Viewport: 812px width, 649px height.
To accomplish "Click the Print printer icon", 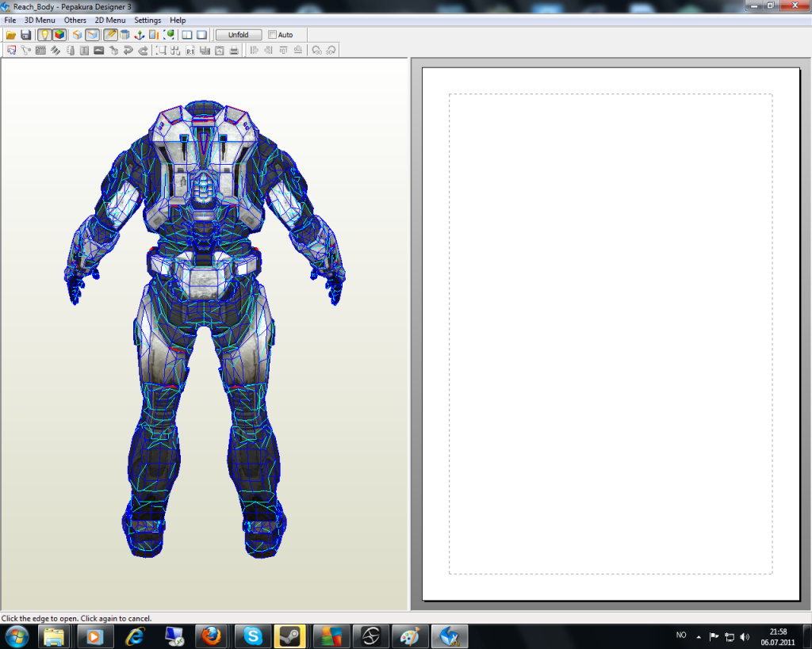I will click(234, 50).
